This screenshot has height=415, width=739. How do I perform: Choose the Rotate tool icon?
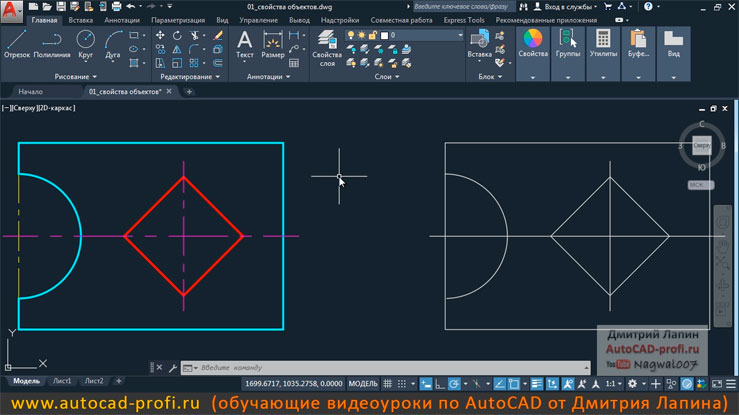[177, 35]
